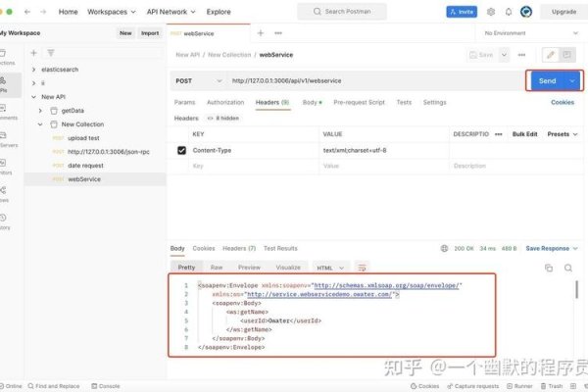Click sidebar filter icon
The width and height of the screenshot is (588, 392).
tap(51, 53)
